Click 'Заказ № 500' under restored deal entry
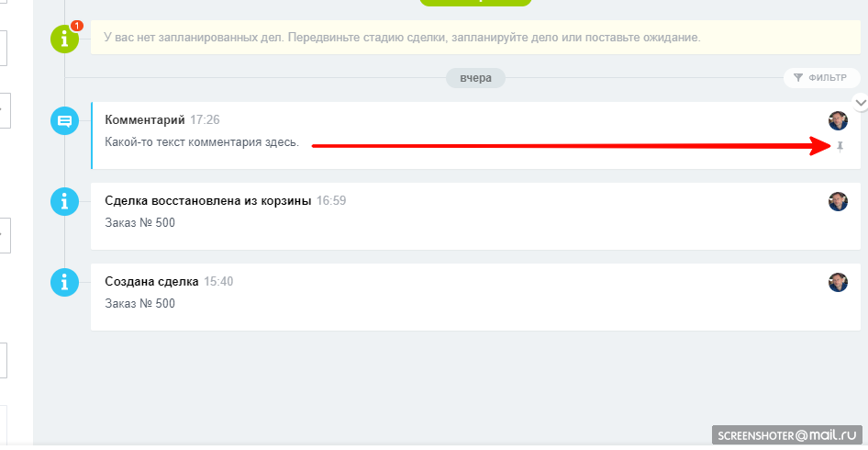The height and width of the screenshot is (450, 868). tap(140, 223)
